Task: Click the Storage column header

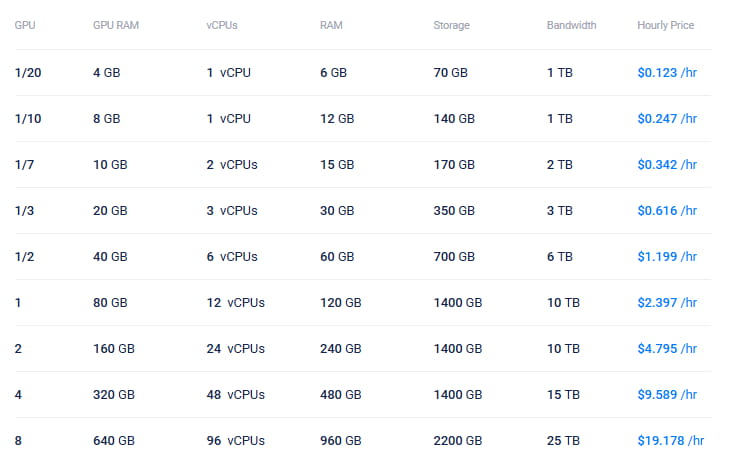Action: coord(451,25)
